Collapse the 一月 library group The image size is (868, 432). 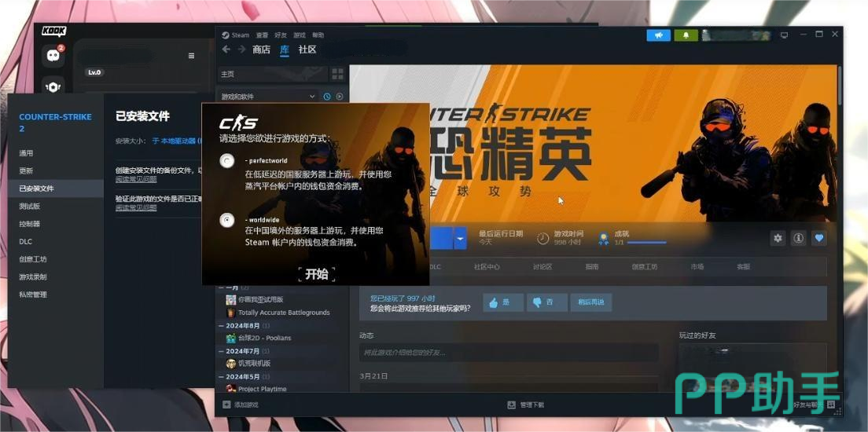(222, 287)
